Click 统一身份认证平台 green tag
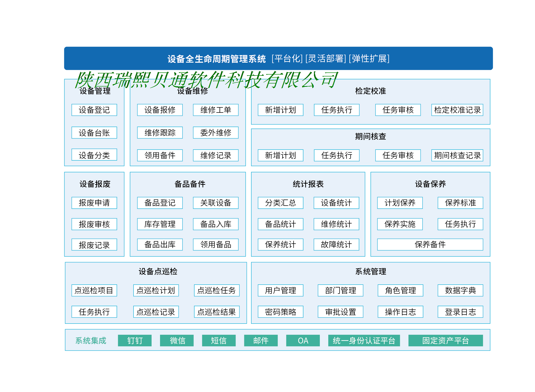The width and height of the screenshot is (535, 392). tap(364, 340)
